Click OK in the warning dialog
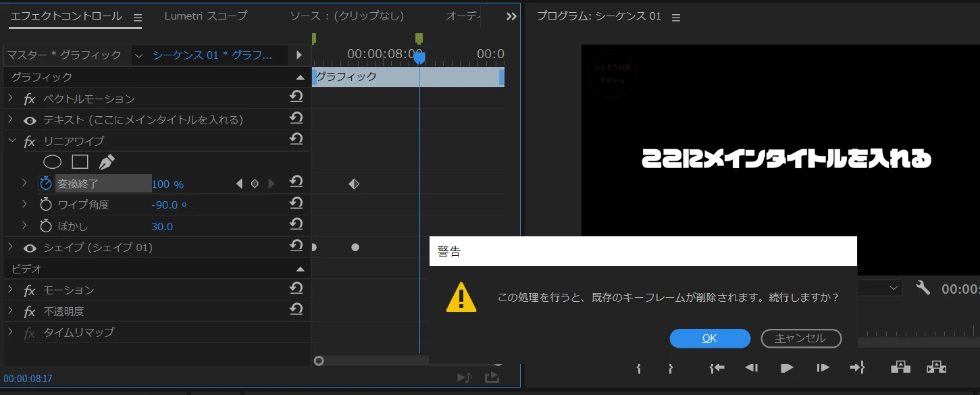 click(x=710, y=338)
